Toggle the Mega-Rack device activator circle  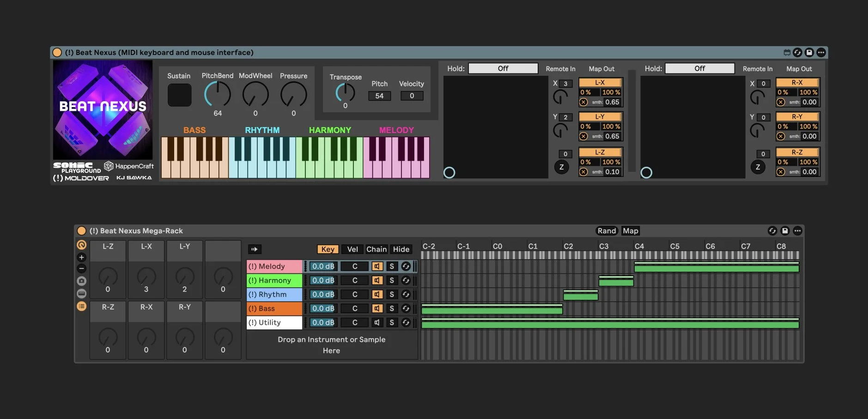tap(82, 231)
